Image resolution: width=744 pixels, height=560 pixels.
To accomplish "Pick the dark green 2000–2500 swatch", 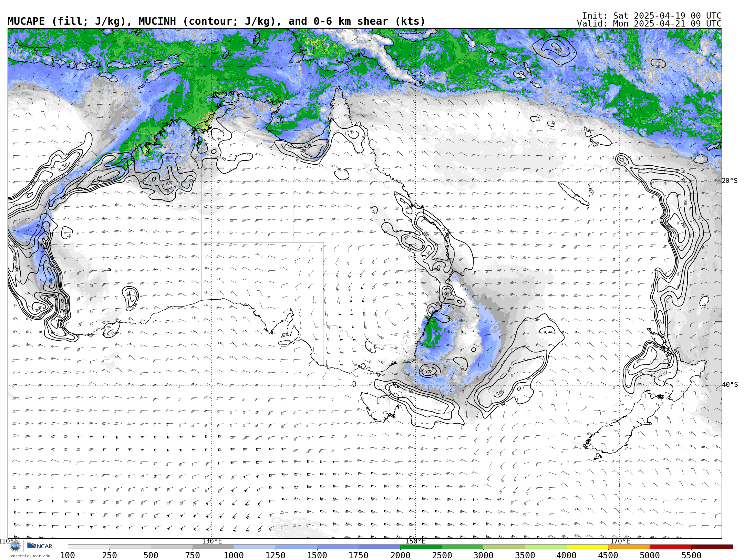I will point(421,547).
